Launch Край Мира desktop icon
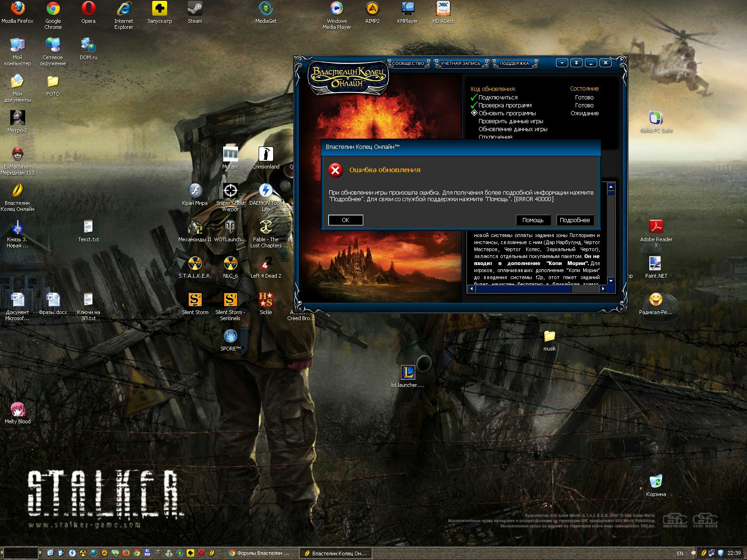The height and width of the screenshot is (560, 747). (195, 194)
